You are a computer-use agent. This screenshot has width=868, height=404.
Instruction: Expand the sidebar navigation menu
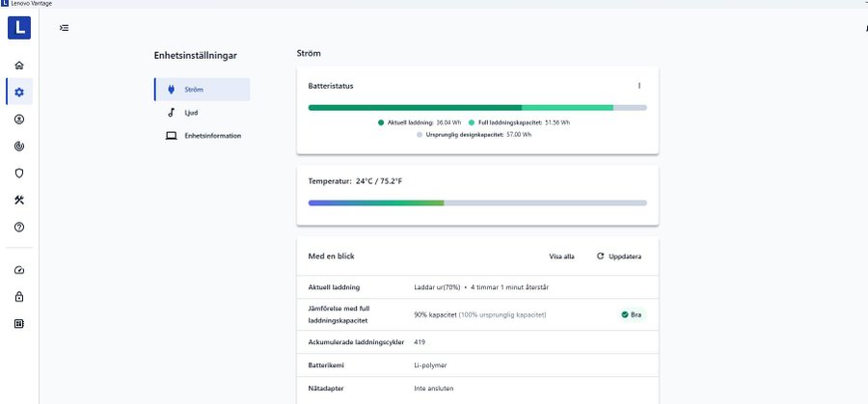(x=64, y=28)
